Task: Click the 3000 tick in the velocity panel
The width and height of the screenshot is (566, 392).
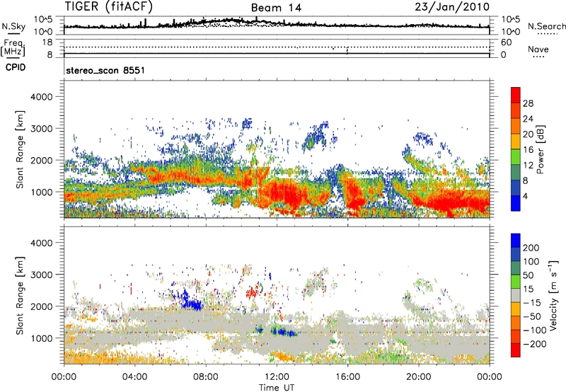Action: tap(41, 275)
